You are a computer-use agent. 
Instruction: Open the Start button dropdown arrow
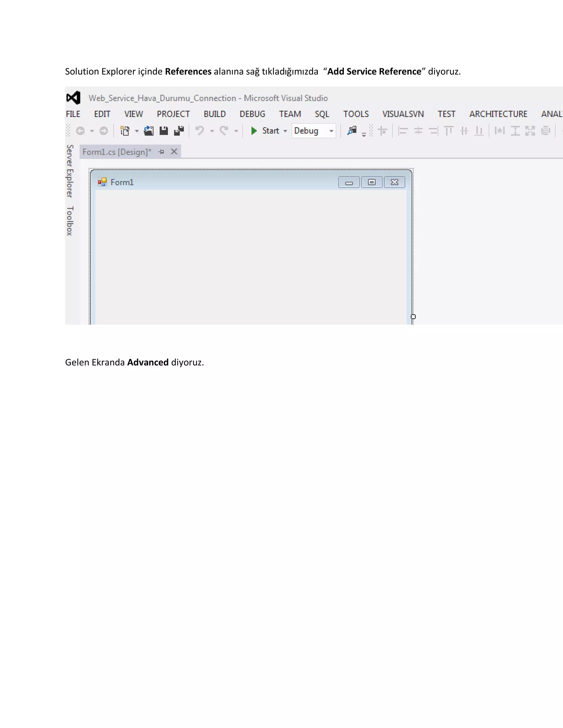(285, 131)
